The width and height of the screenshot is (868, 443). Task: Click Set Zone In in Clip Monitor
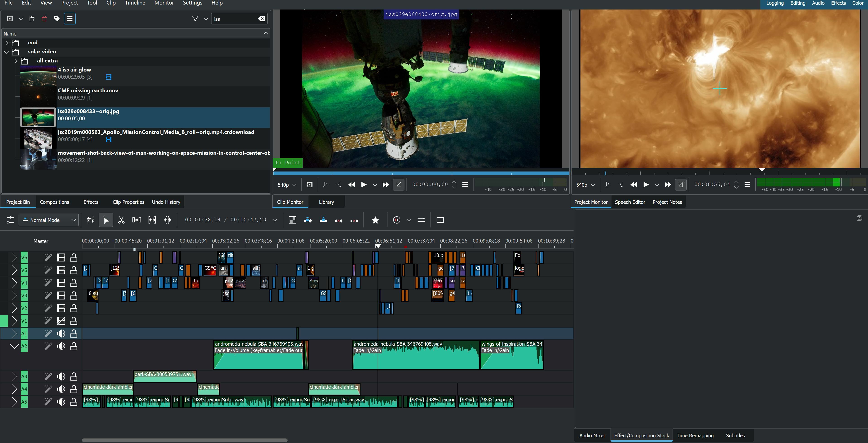[x=325, y=184]
